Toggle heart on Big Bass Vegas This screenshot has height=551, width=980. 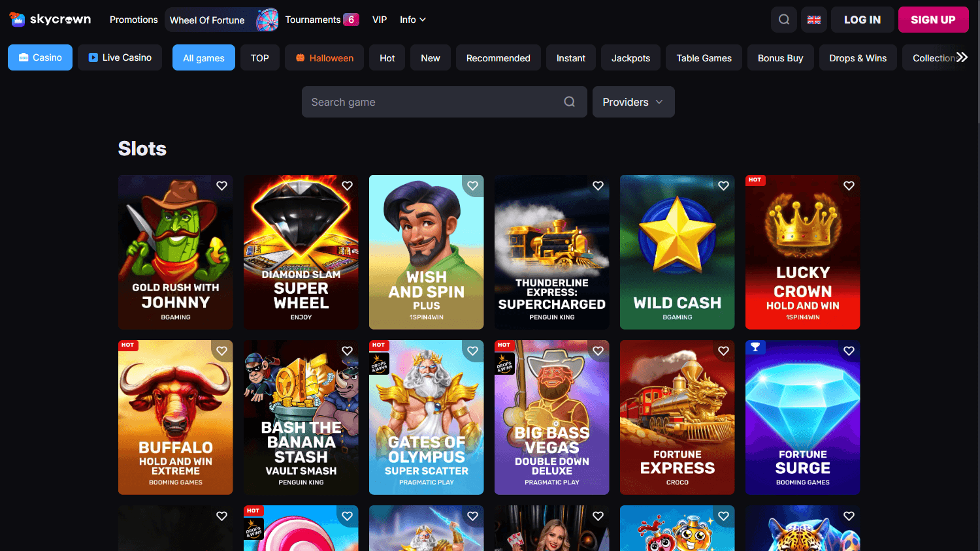click(598, 351)
